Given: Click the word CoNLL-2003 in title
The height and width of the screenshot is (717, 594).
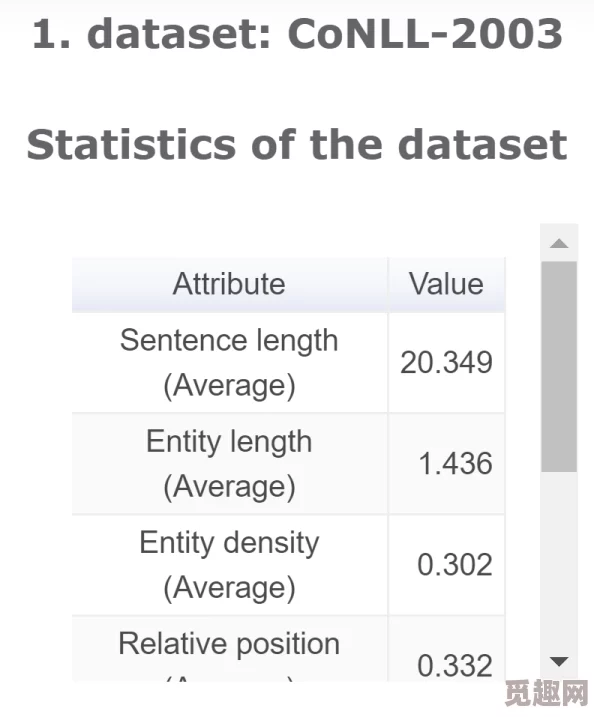Looking at the screenshot, I should [x=425, y=34].
